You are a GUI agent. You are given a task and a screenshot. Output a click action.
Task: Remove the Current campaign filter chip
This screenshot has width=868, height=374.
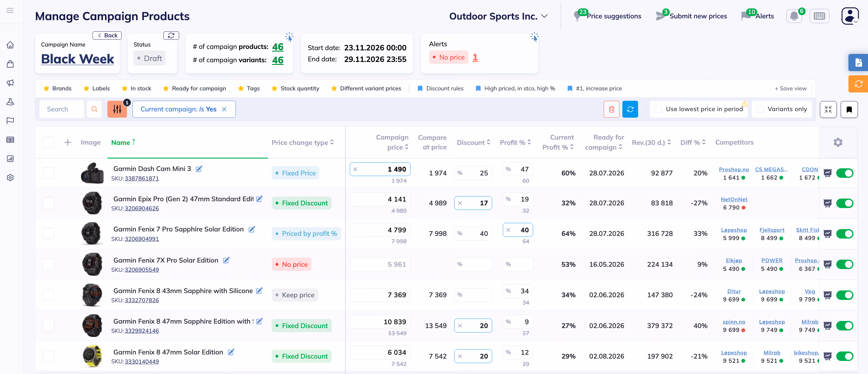click(x=224, y=109)
